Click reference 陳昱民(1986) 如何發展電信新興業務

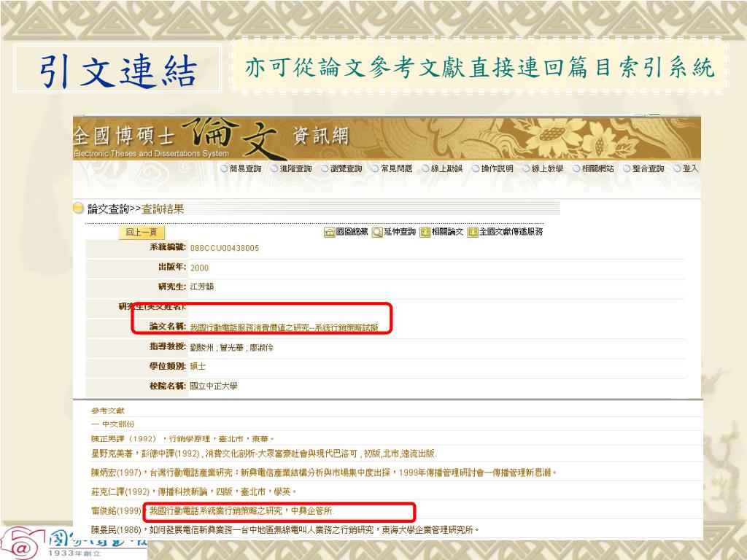(285, 529)
